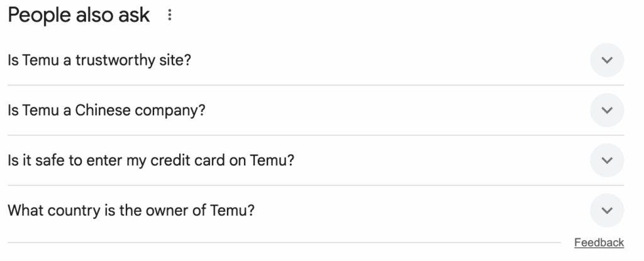
Task: Select the "credit card on Temu" question text
Action: [x=151, y=161]
